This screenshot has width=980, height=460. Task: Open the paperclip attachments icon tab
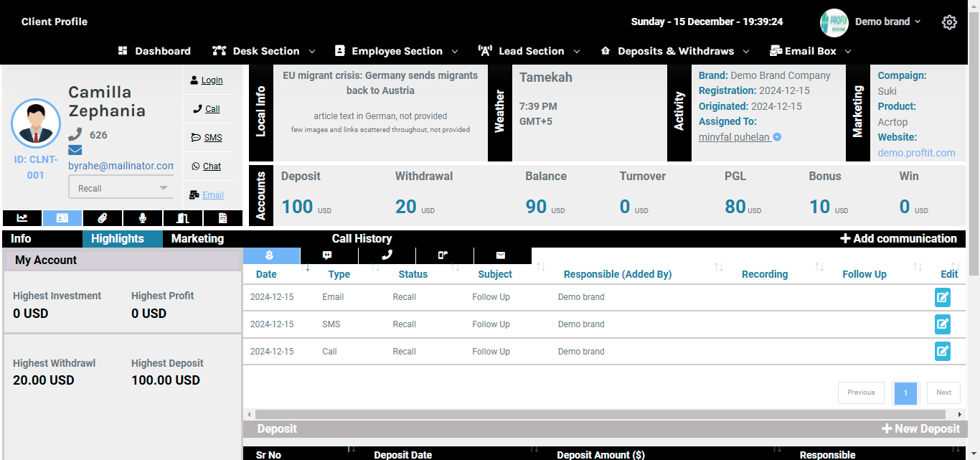click(x=103, y=218)
